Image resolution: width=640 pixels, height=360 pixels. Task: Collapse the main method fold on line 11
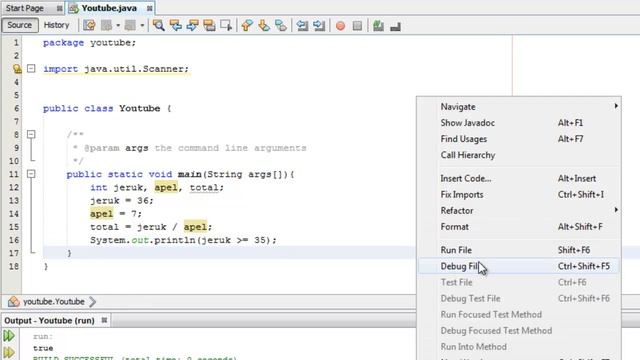31,174
